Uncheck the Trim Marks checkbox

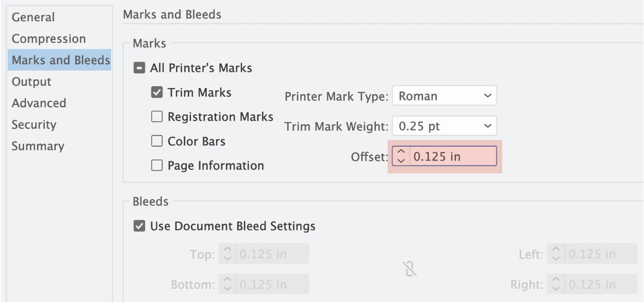(157, 92)
